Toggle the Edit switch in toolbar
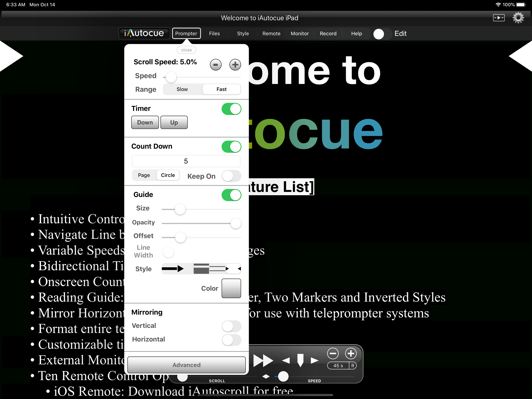 click(x=382, y=34)
